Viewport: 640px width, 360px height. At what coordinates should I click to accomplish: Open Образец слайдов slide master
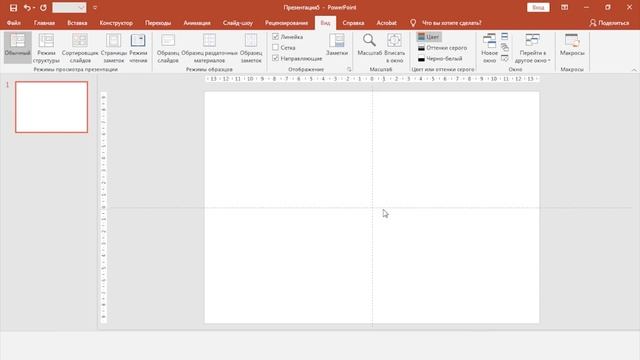168,48
